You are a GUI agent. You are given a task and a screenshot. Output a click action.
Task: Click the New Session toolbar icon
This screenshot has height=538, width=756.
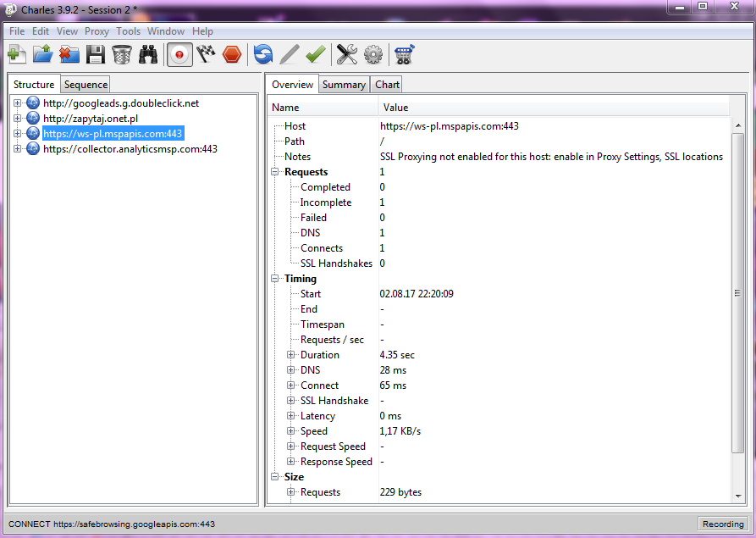tap(16, 55)
